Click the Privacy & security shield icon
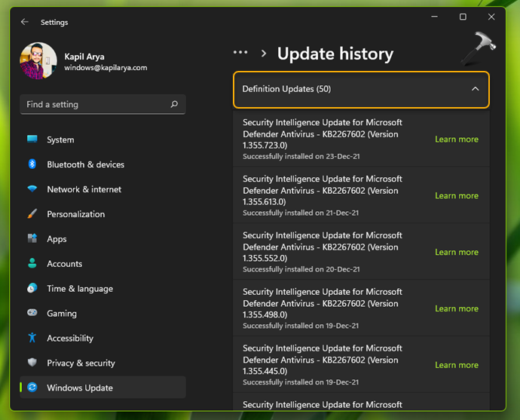Image resolution: width=520 pixels, height=420 pixels. pyautogui.click(x=32, y=363)
